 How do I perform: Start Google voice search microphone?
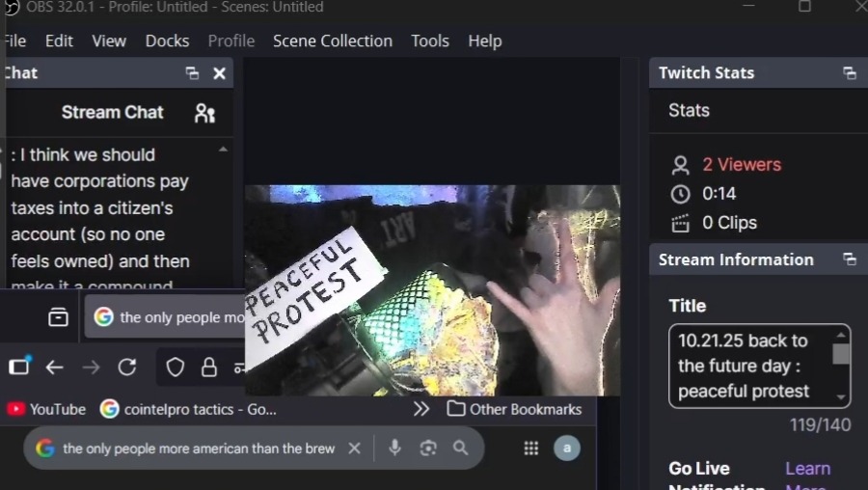click(394, 448)
